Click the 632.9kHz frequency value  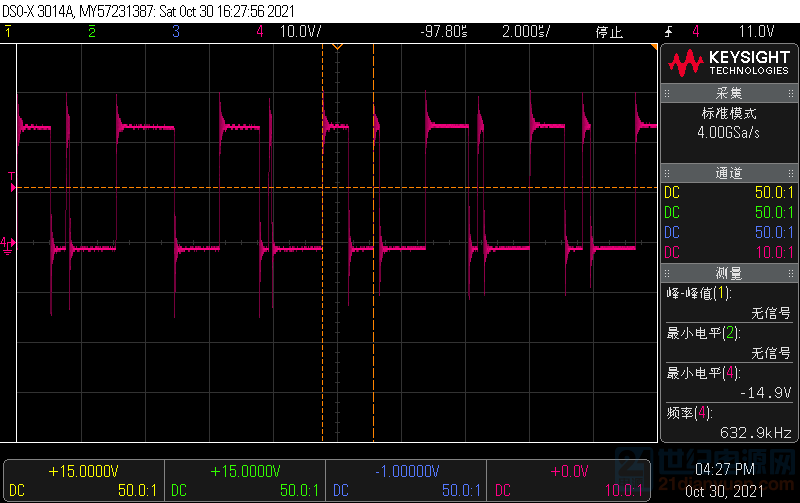click(756, 433)
